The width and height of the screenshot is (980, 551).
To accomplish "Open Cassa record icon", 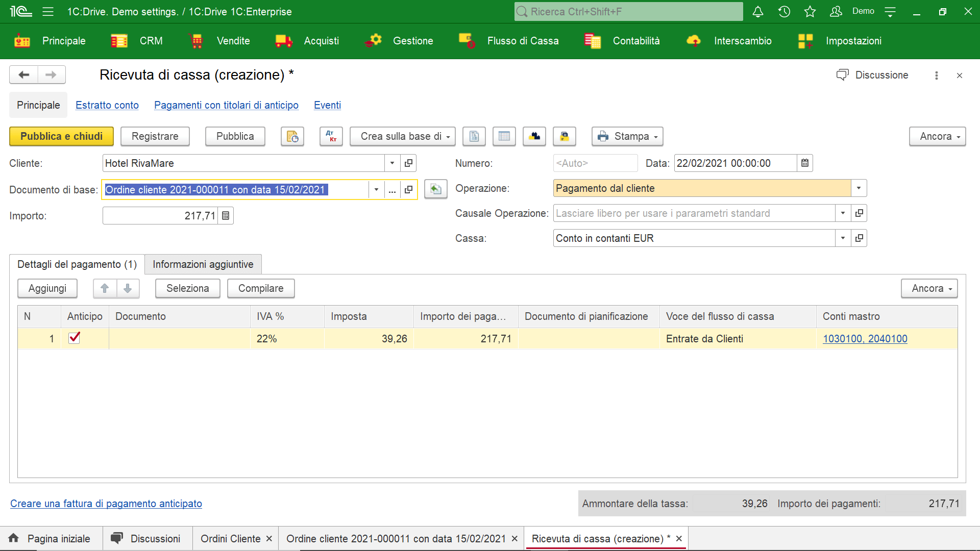I will pos(859,238).
